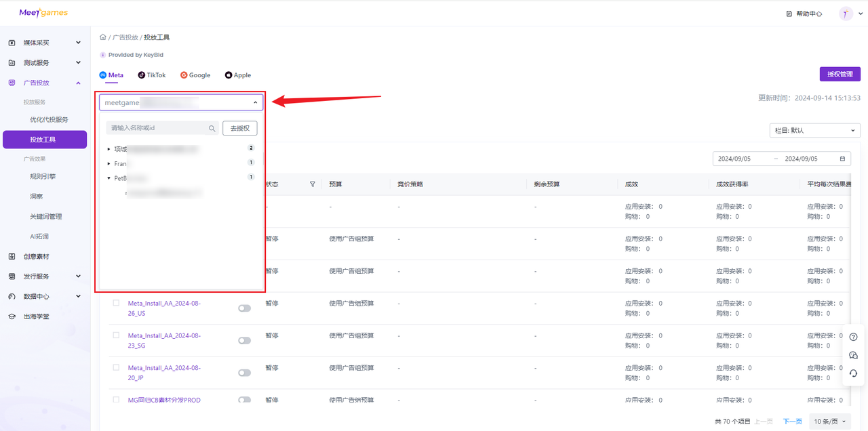This screenshot has width=868, height=431.
Task: Click the 广告投放 sidebar icon
Action: coord(12,83)
